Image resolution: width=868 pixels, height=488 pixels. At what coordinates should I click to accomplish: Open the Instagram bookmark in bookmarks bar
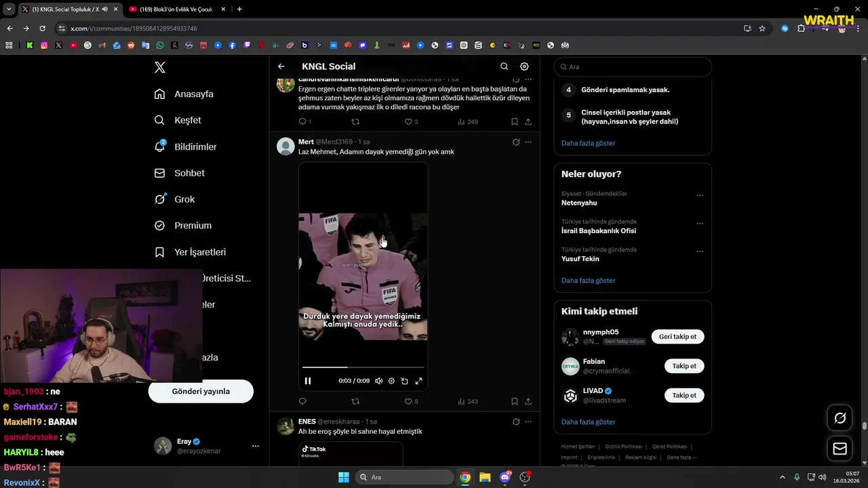tap(44, 45)
